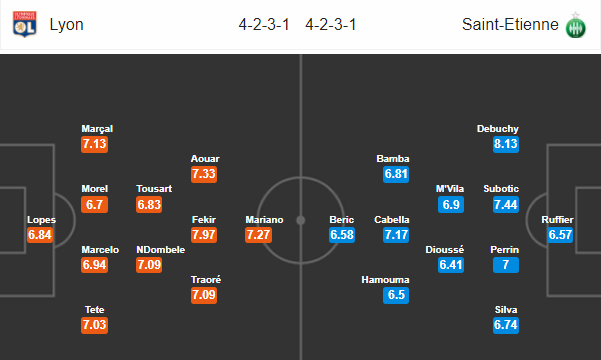Select Subotic's 7.44 rating badge
This screenshot has width=601, height=360.
click(506, 205)
